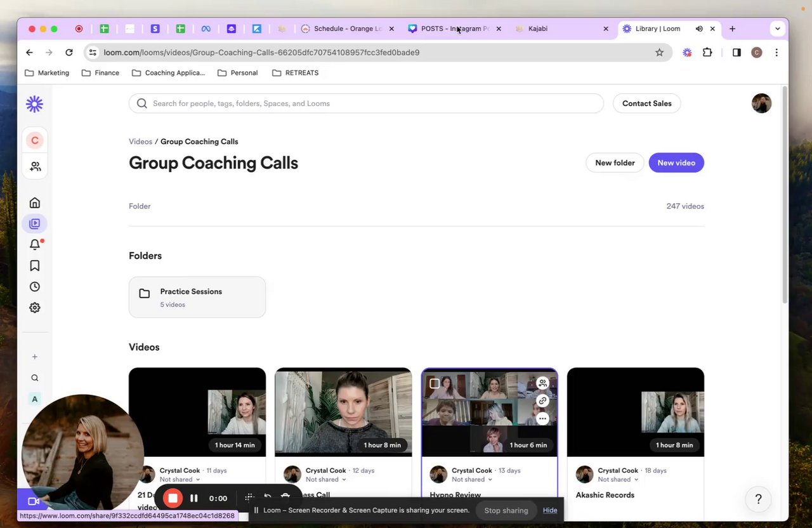Open the Chrome extensions puzzle icon
Image resolution: width=812 pixels, height=528 pixels.
coord(707,53)
